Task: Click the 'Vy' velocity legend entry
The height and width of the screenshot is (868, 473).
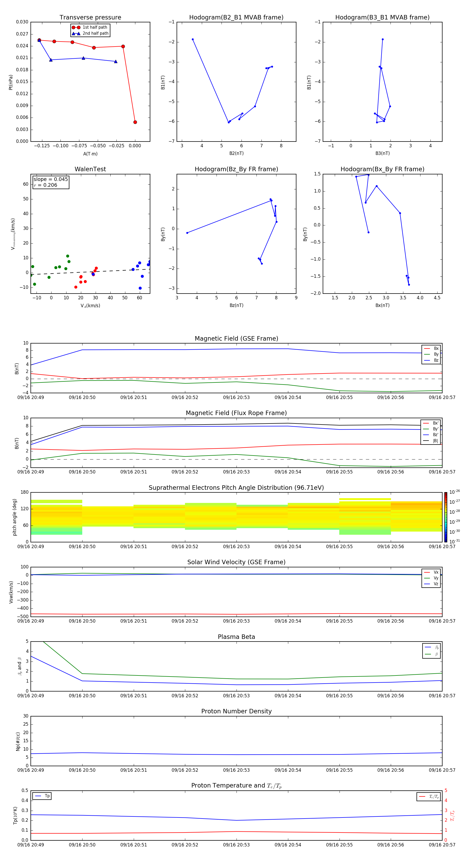Action: (431, 578)
